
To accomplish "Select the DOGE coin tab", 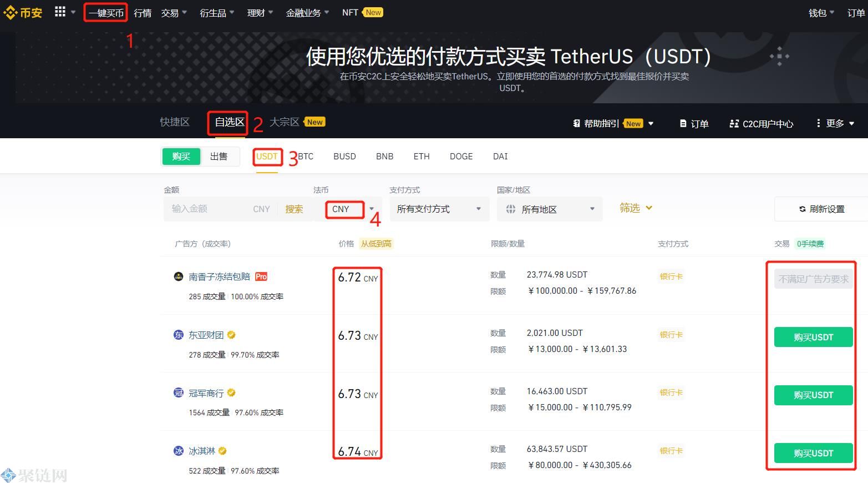I will click(461, 157).
